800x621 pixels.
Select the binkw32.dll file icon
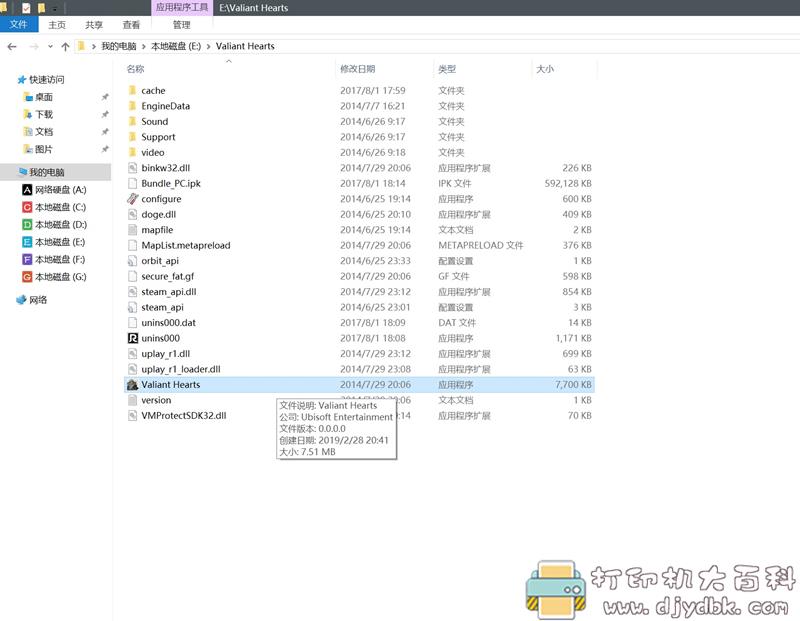(x=133, y=168)
